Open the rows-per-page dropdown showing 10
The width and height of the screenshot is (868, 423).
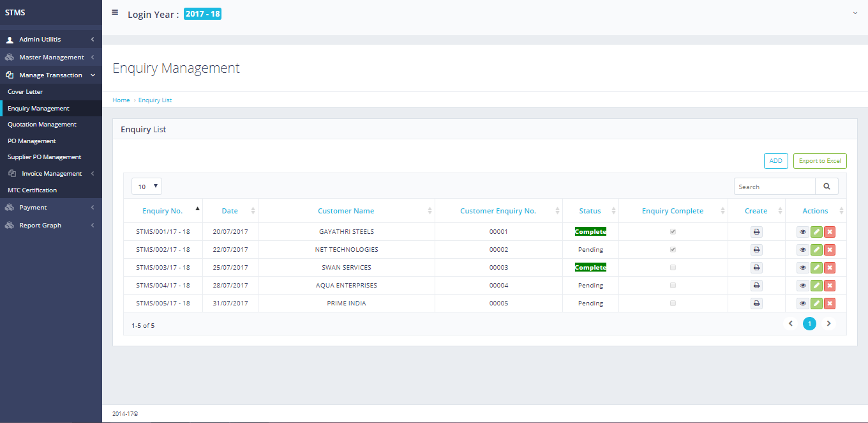click(147, 187)
